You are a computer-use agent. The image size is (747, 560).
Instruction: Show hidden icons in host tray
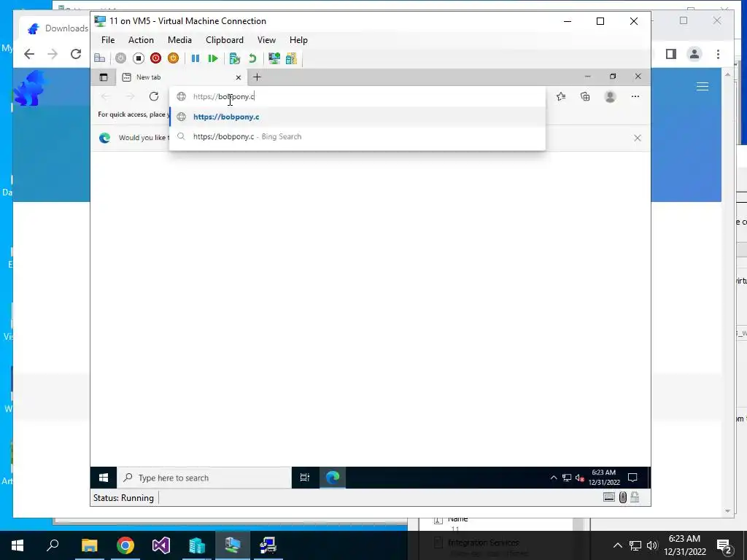point(617,545)
